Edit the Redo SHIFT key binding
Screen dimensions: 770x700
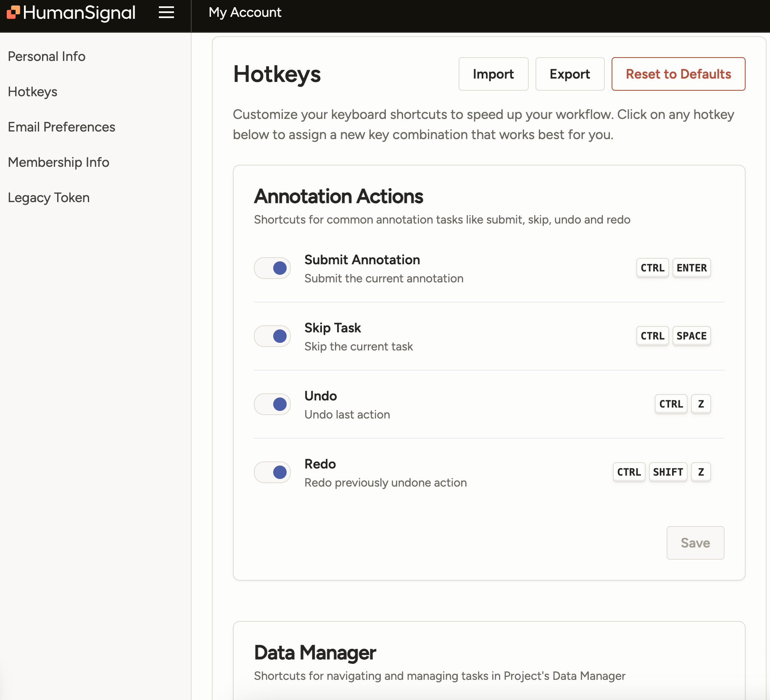pos(668,472)
